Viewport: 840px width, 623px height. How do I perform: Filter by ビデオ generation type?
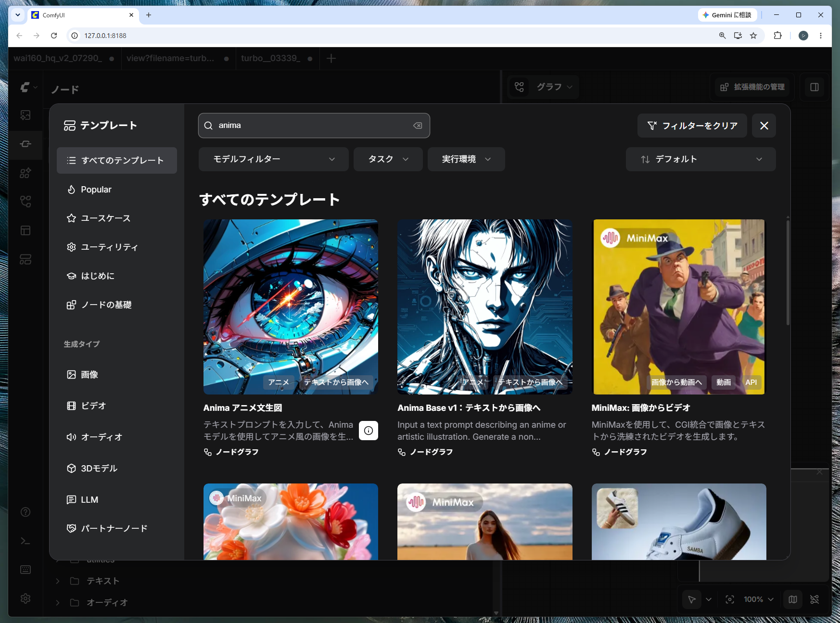[117, 406]
